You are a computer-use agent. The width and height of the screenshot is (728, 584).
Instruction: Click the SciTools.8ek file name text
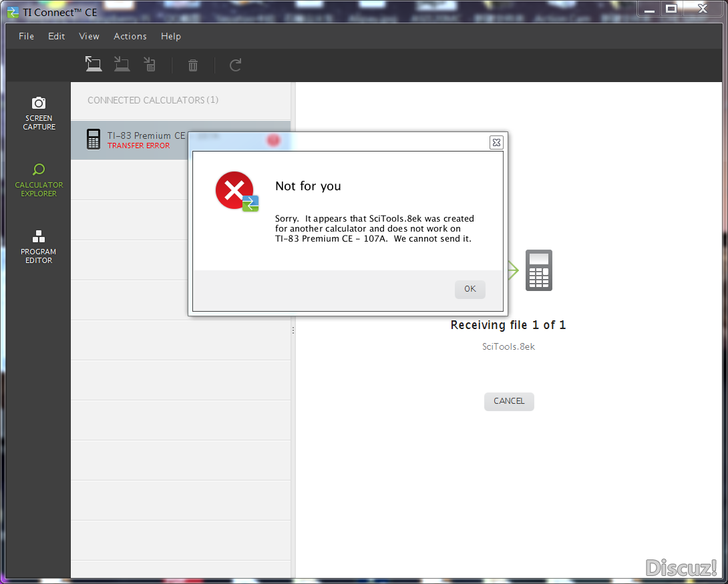tap(508, 346)
